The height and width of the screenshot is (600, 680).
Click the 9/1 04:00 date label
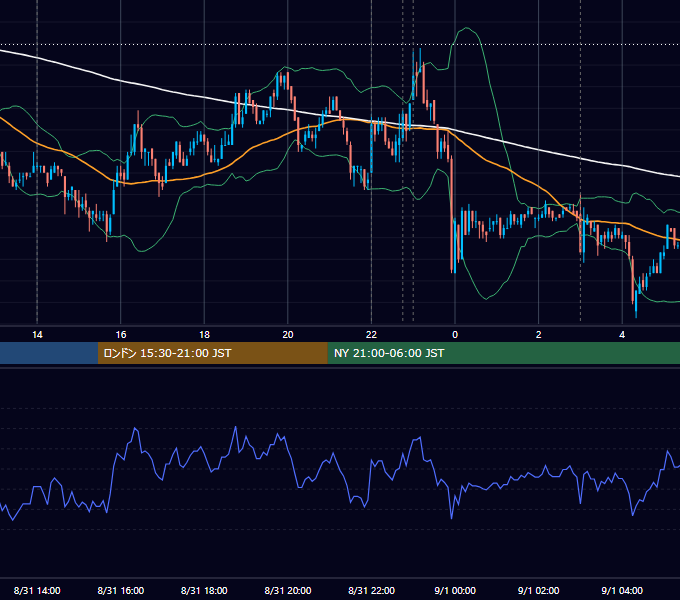point(622,590)
